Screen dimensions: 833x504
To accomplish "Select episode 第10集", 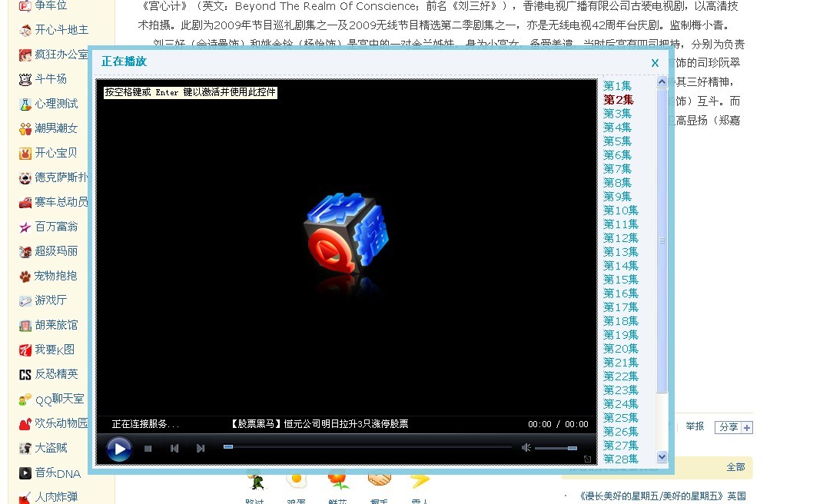I will [x=620, y=210].
